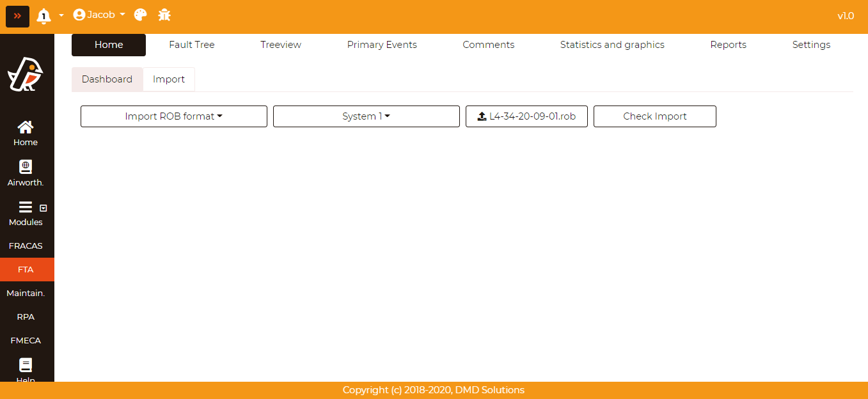Go to Home via house icon
This screenshot has height=399, width=868.
coord(26,127)
